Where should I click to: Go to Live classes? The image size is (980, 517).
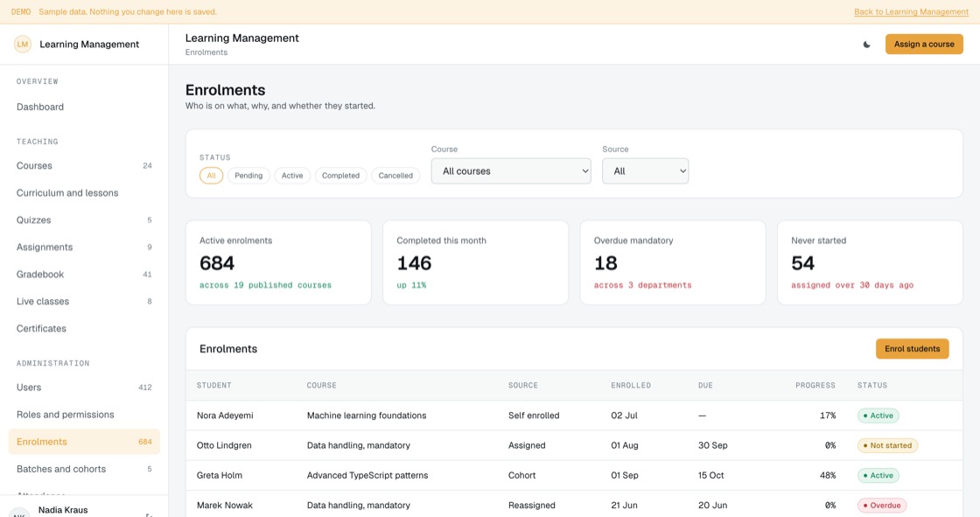click(x=84, y=301)
